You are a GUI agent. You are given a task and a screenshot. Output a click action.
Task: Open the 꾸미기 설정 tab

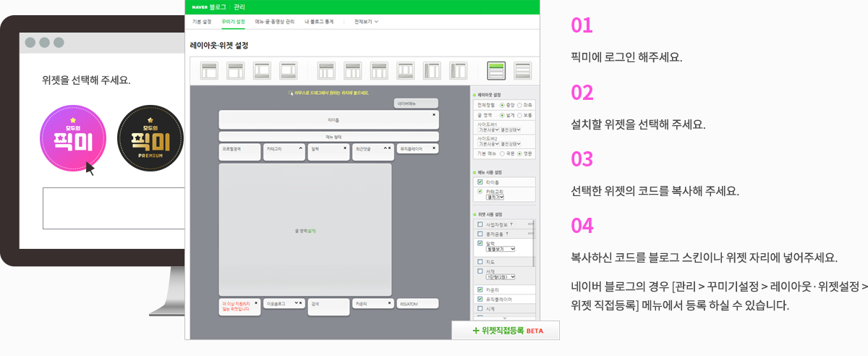pos(233,22)
